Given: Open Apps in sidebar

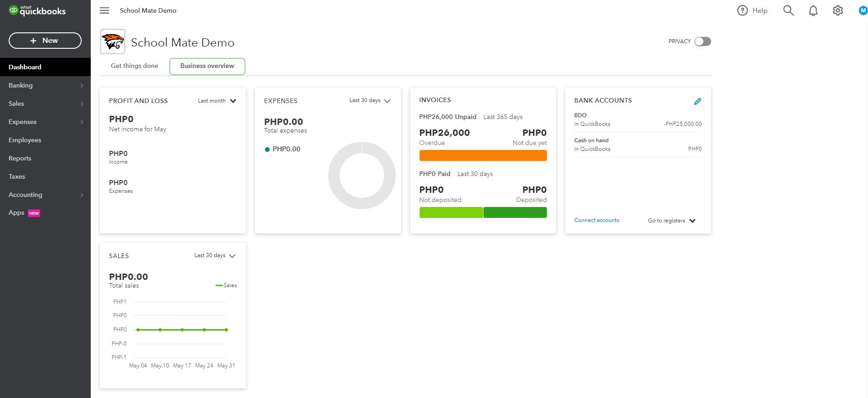Looking at the screenshot, I should click(x=45, y=213).
